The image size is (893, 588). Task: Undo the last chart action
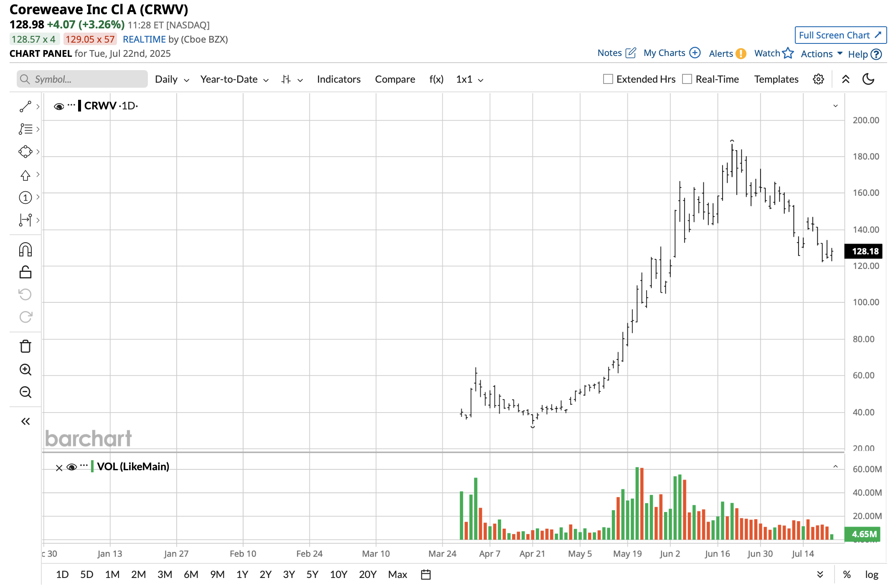pos(25,294)
